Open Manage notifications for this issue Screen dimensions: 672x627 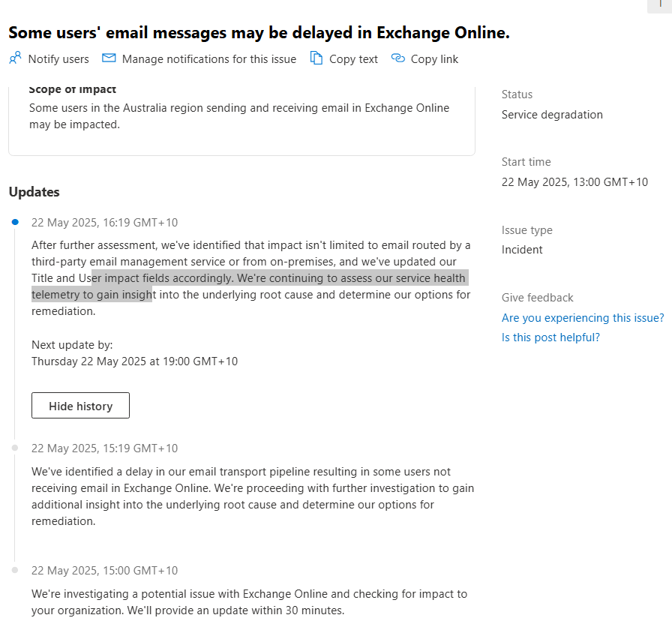pos(209,58)
